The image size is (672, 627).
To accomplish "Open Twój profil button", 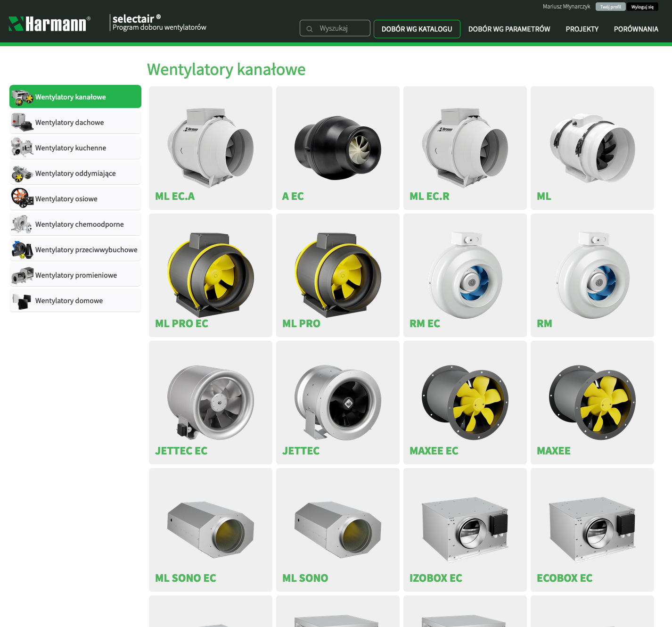I will [611, 7].
